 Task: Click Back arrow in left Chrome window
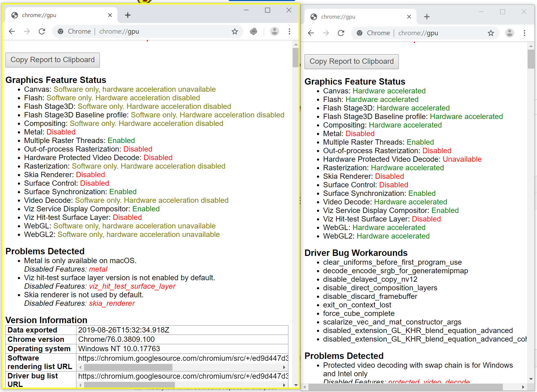point(12,31)
